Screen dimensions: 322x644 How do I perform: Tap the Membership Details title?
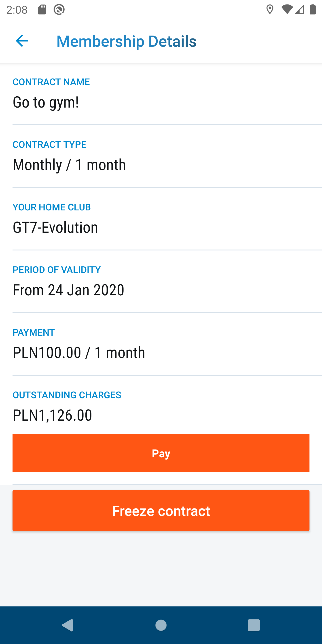[x=127, y=41]
